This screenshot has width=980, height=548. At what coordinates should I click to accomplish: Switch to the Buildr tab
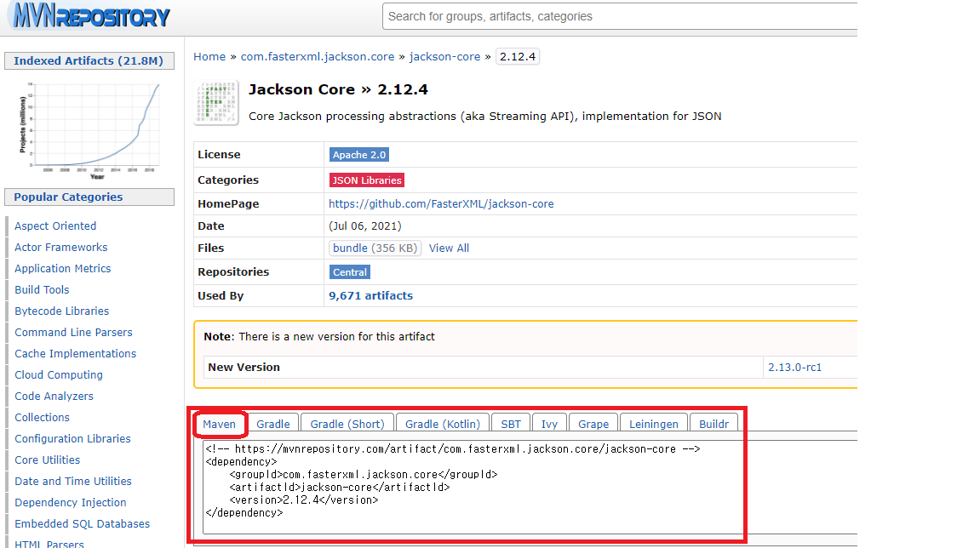coord(714,425)
